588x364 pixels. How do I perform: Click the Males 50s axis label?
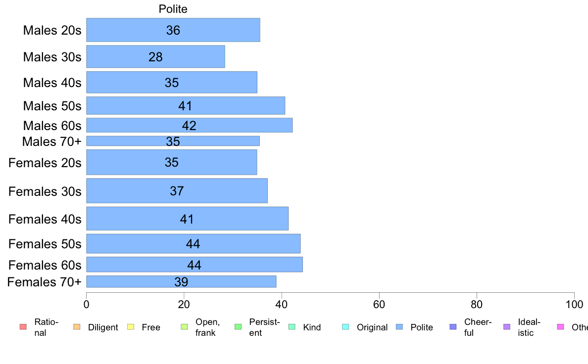(52, 106)
